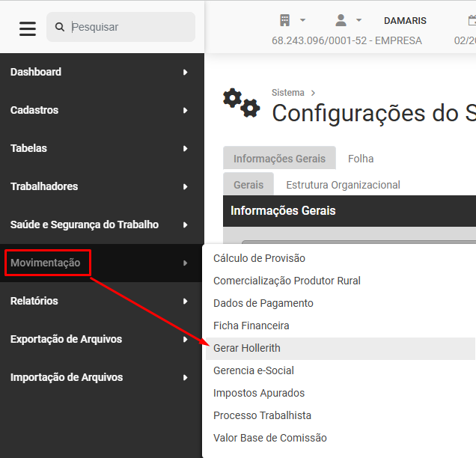Image resolution: width=476 pixels, height=458 pixels.
Task: Switch to the Folha tab
Action: (361, 159)
